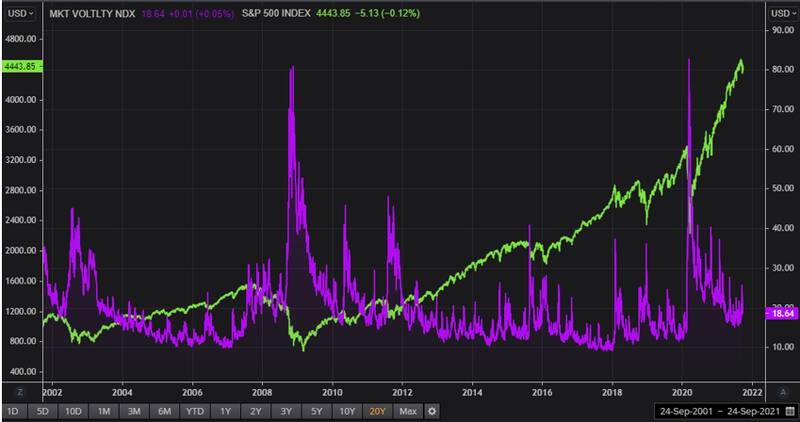800x422 pixels.
Task: Select the 20Y time range
Action: point(378,411)
